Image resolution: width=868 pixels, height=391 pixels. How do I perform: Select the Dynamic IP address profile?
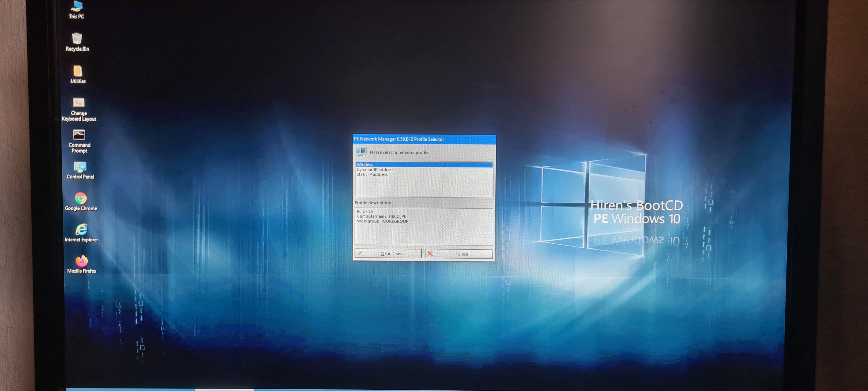(x=424, y=170)
